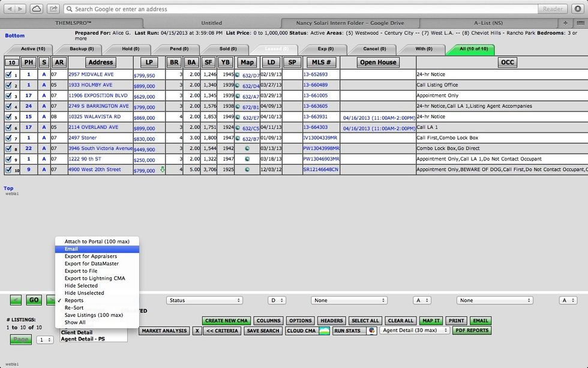Uncheck the listing checkbox for 2497 Stoner
This screenshot has height=368, width=588.
tap(8, 137)
